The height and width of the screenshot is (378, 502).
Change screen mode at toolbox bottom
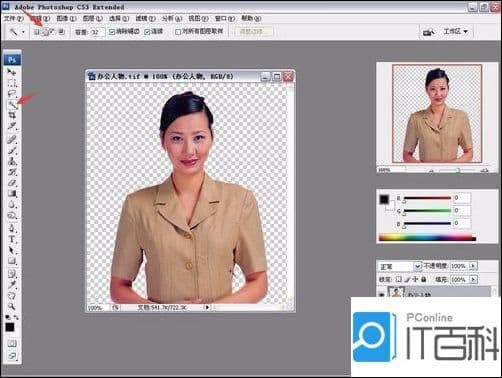(12, 356)
